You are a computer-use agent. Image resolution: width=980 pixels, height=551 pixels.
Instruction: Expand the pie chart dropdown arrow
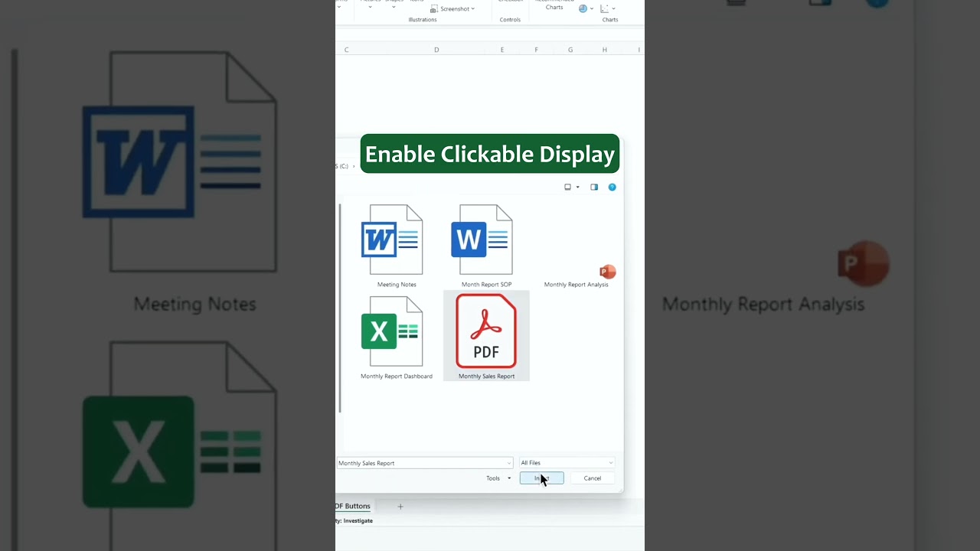(592, 9)
